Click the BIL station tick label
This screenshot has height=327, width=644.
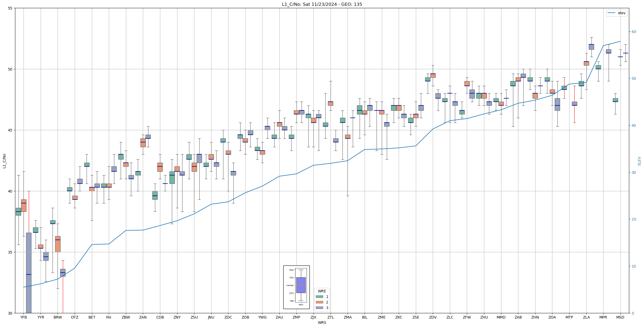point(365,317)
